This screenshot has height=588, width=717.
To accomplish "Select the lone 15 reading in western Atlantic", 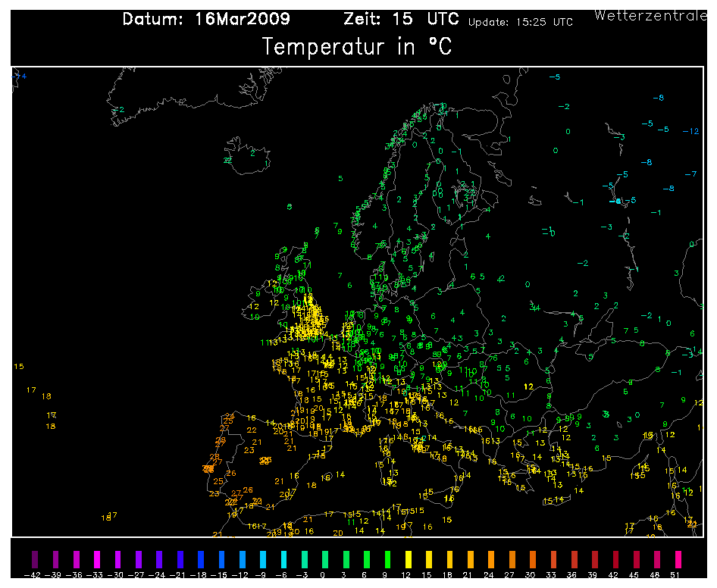I will pos(19,366).
